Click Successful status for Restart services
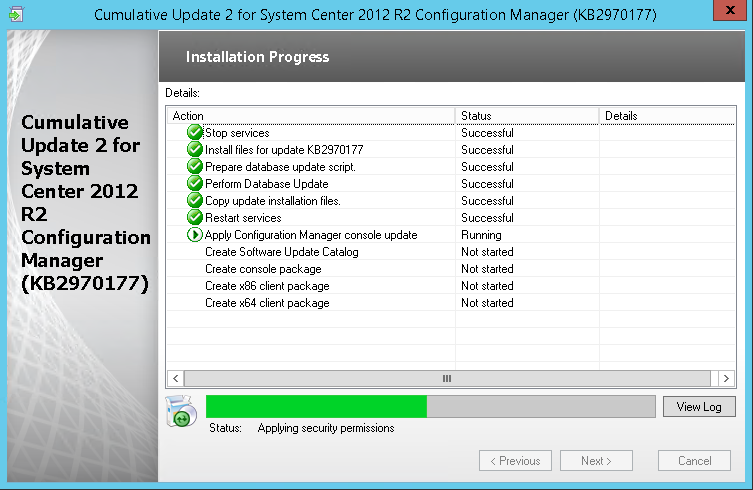The height and width of the screenshot is (490, 753). point(487,218)
